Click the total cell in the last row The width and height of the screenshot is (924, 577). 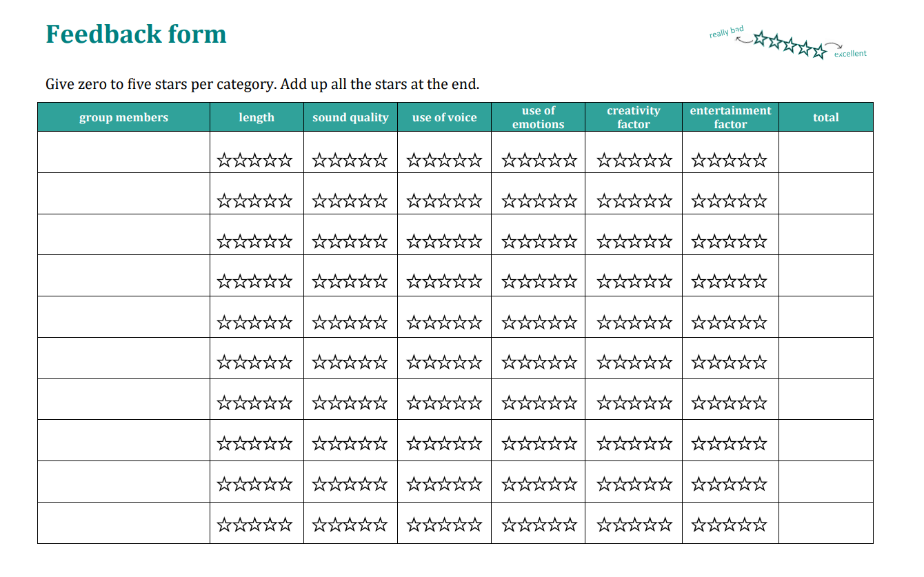click(825, 523)
